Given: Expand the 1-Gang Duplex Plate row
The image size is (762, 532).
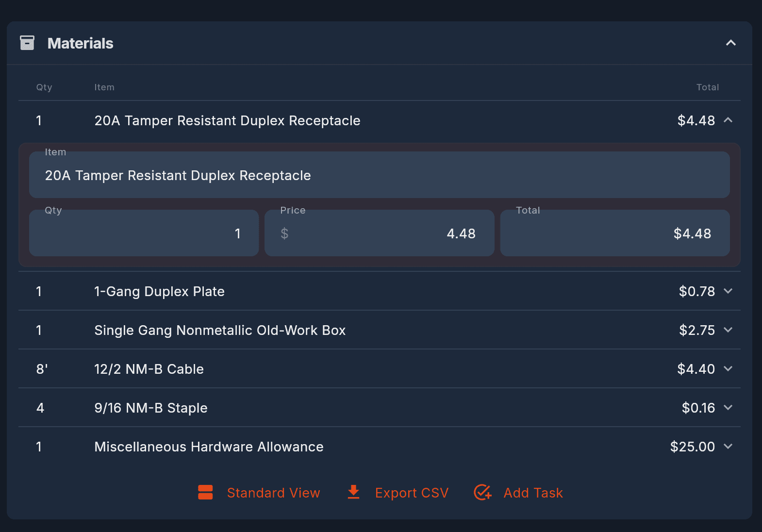Looking at the screenshot, I should [x=728, y=291].
